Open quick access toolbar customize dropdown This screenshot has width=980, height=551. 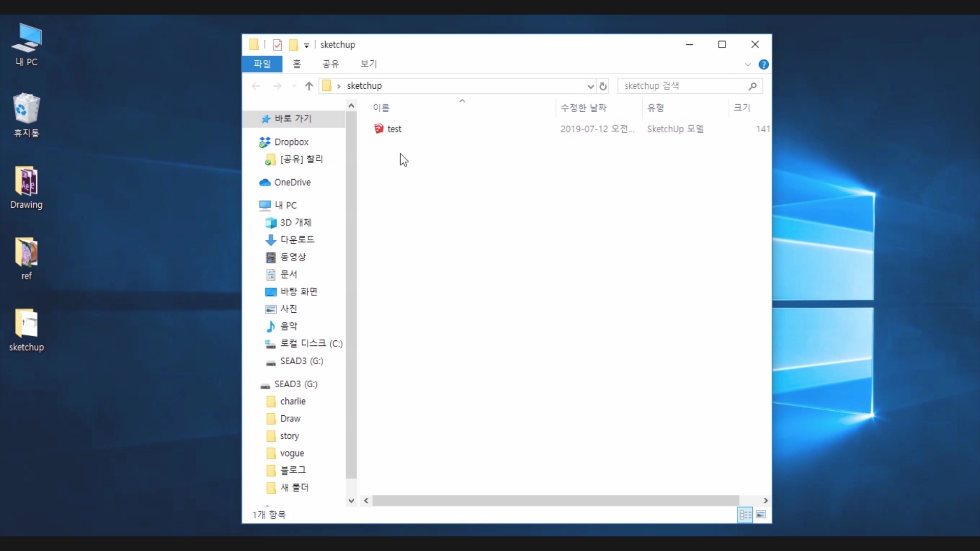coord(306,45)
